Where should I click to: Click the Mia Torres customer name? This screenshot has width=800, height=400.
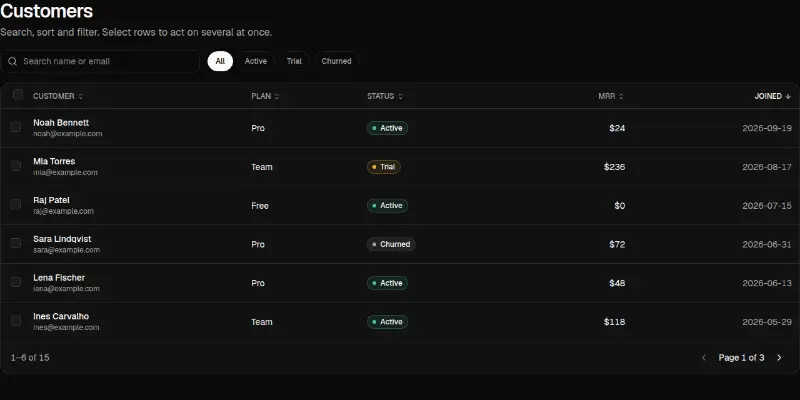(54, 162)
